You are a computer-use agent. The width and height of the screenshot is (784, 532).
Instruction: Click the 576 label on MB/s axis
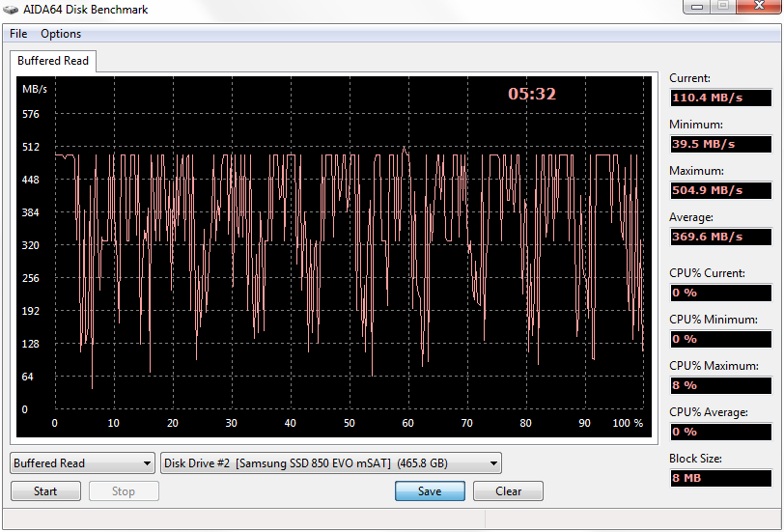[31, 114]
